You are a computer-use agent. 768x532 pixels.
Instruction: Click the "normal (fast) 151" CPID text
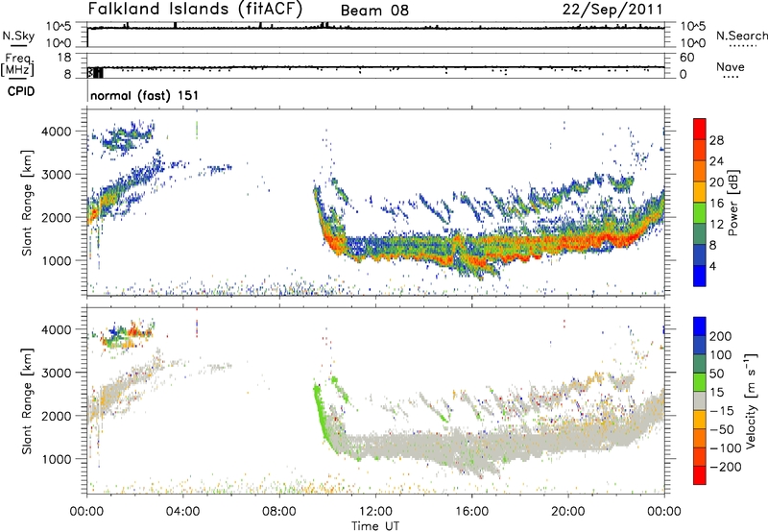click(x=145, y=95)
